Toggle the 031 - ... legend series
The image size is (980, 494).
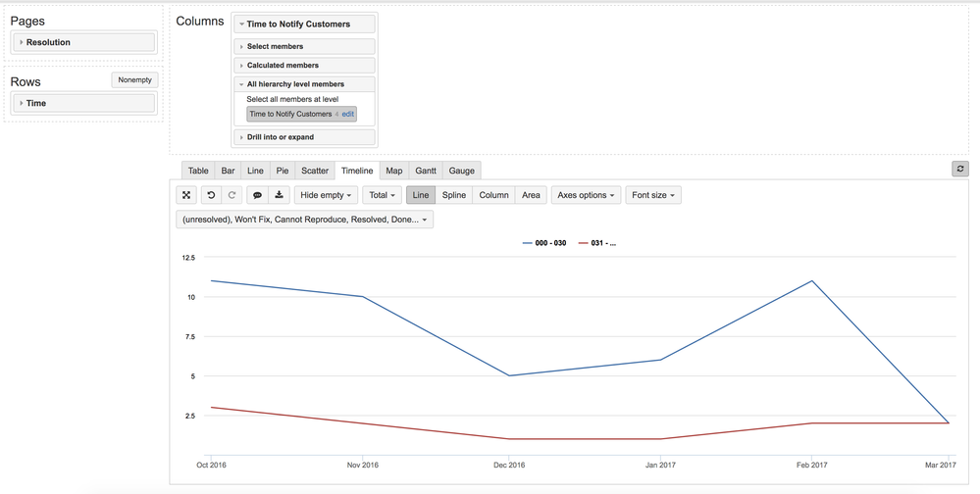[x=597, y=243]
